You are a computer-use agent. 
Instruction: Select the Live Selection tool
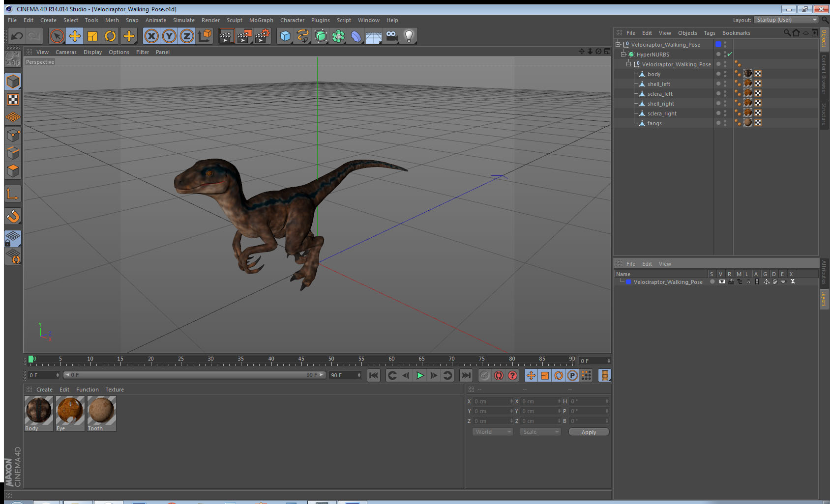tap(57, 36)
